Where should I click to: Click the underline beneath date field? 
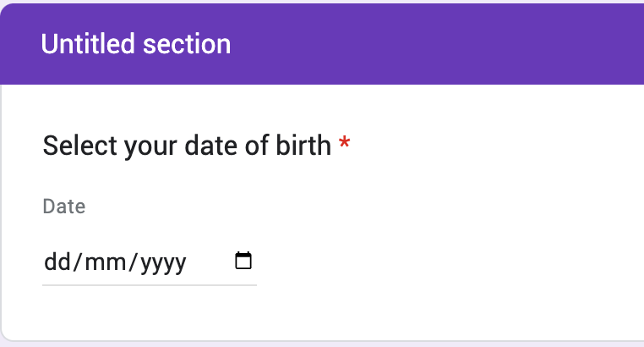(x=150, y=284)
